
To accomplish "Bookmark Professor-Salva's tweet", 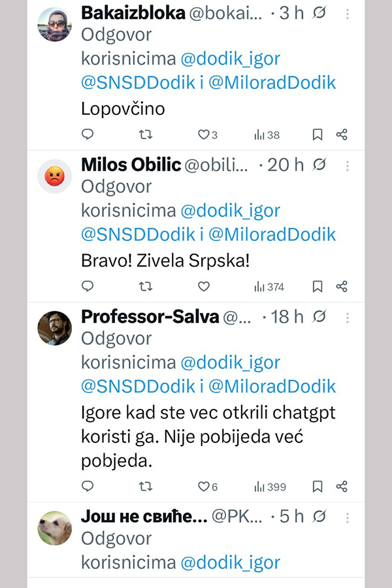I will point(318,486).
